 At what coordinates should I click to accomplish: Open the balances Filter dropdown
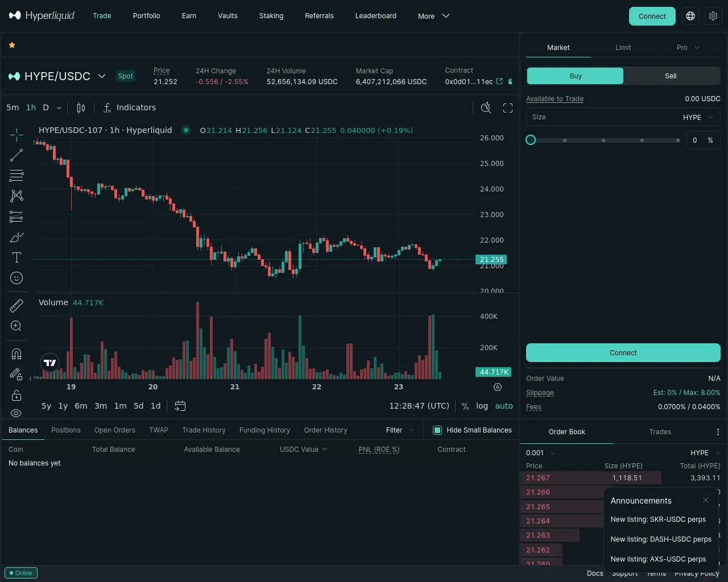click(400, 430)
